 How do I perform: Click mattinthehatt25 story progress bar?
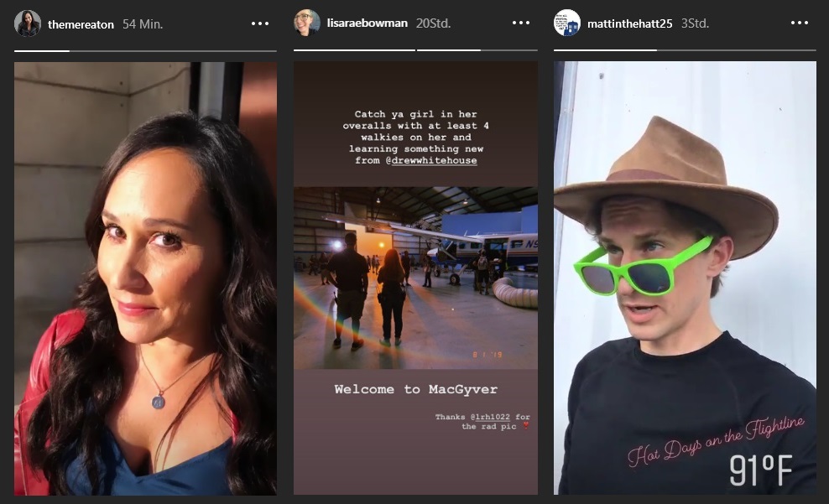tap(685, 50)
